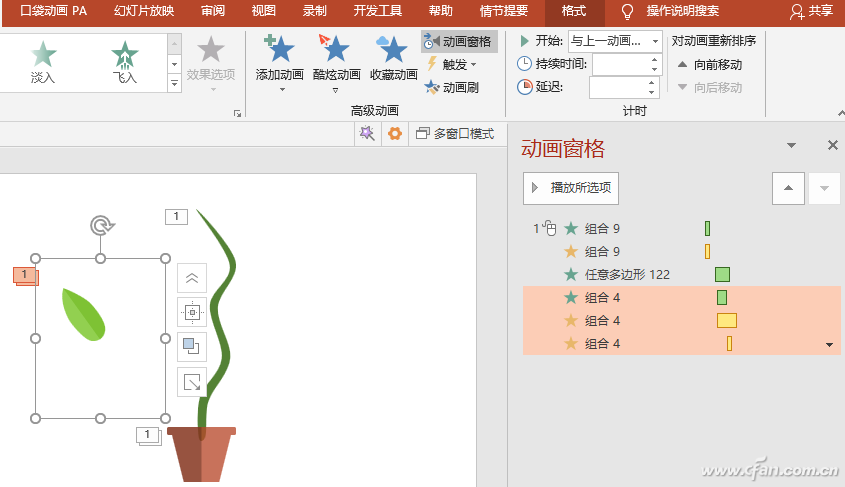Viewport: 845px width, 487px height.
Task: Click 向前移动 to move animation earlier
Action: coord(710,65)
